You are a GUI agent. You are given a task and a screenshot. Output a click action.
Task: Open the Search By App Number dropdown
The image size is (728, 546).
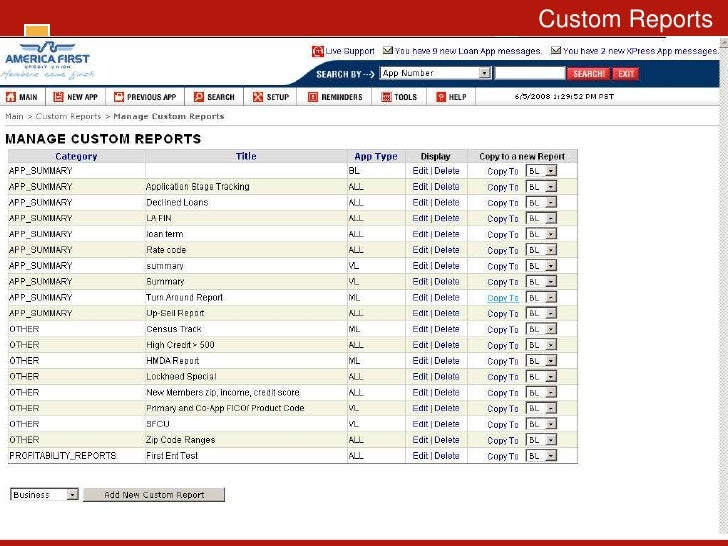pos(436,73)
